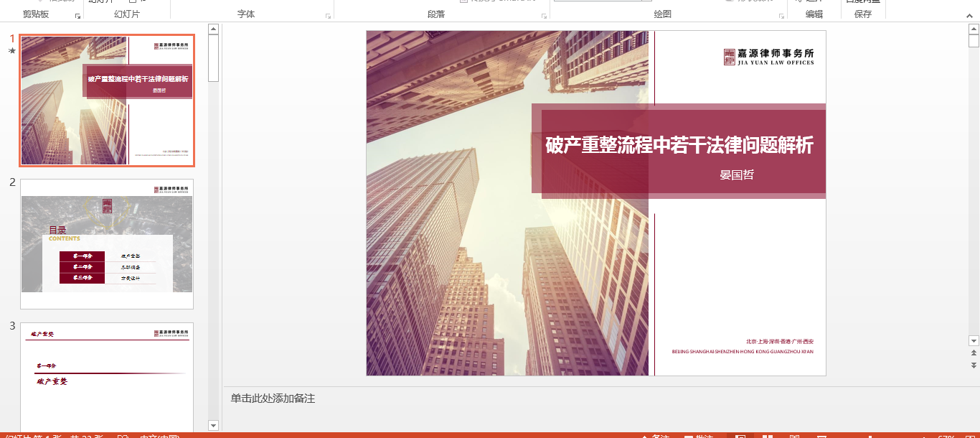The width and height of the screenshot is (980, 438).
Task: Click the transition star icon under slide 1
Action: coord(12,51)
